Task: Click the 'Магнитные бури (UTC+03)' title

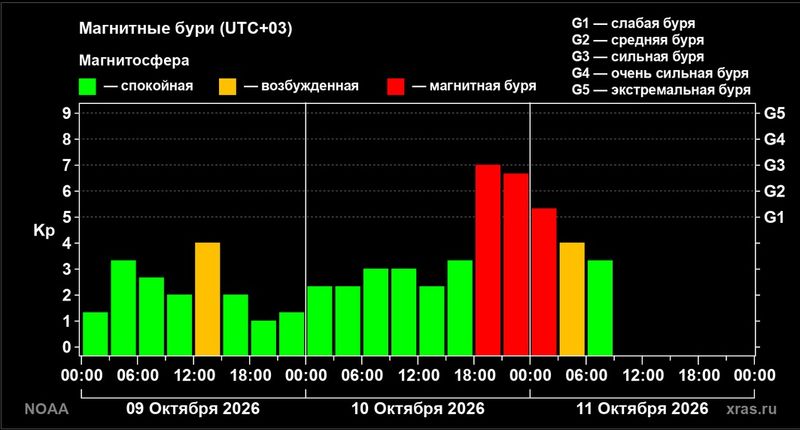Action: [186, 29]
